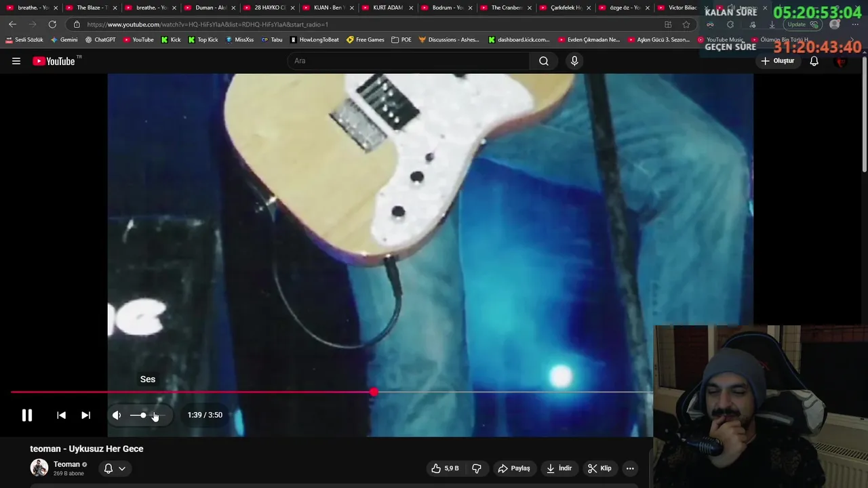Reload the page with the refresh icon
The width and height of the screenshot is (868, 488).
click(x=52, y=24)
